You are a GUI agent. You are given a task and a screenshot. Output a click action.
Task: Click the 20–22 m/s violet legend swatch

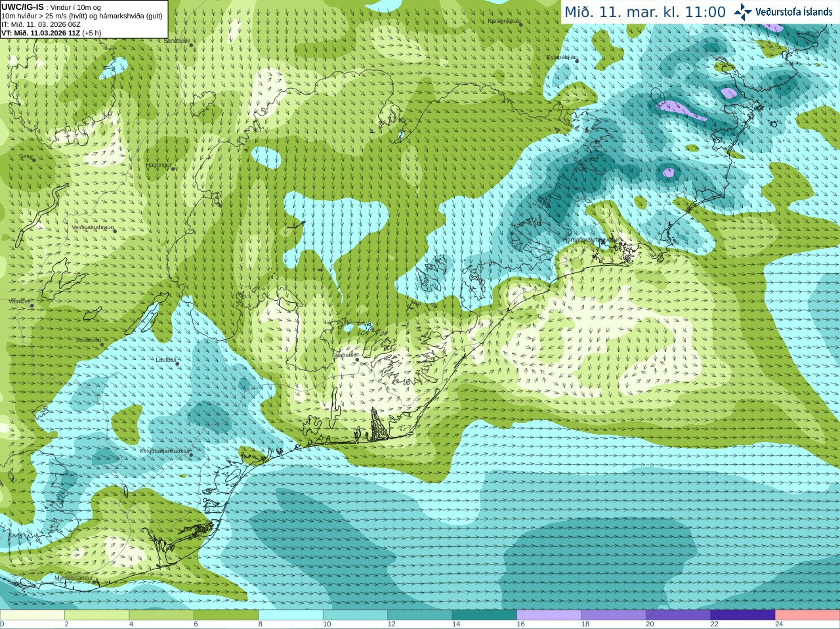(x=679, y=615)
